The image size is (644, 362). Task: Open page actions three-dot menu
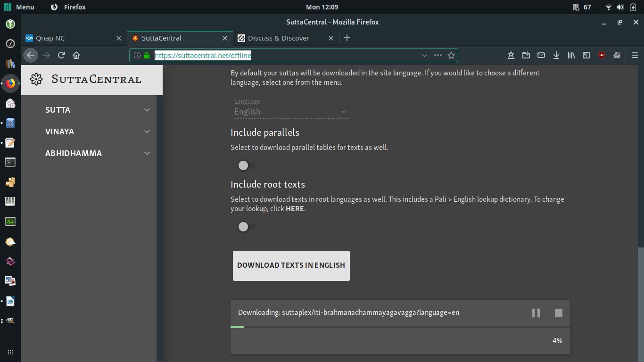[438, 55]
